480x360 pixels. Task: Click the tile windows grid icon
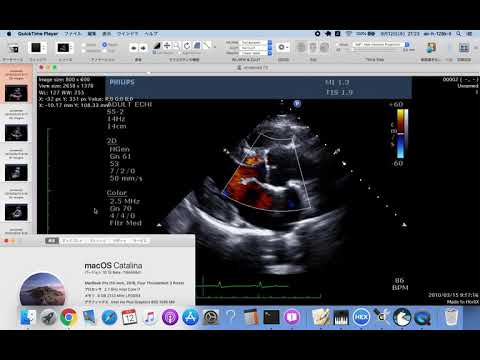(x=464, y=48)
